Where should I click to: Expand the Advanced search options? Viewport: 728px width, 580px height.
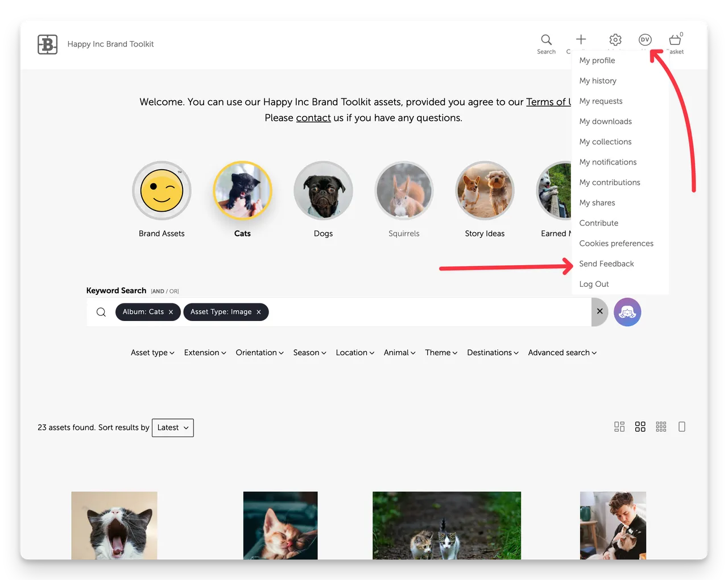coord(562,353)
